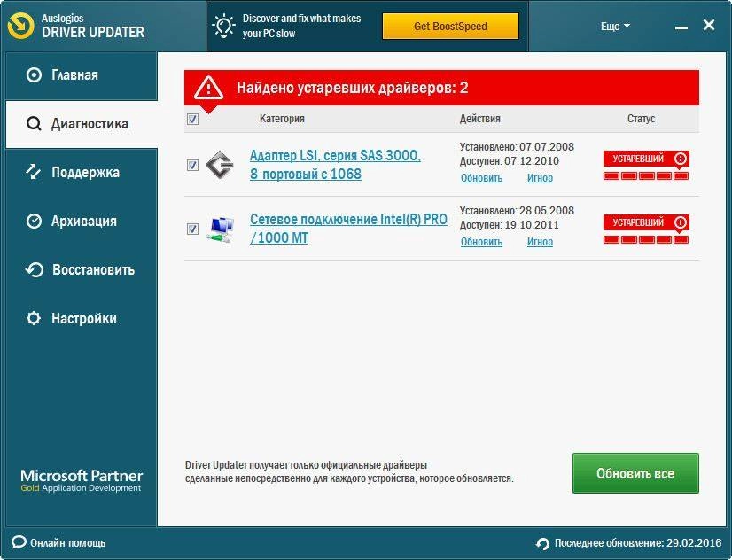Open the Сетевое подключение Intel PRO/1000 MT link

[348, 229]
